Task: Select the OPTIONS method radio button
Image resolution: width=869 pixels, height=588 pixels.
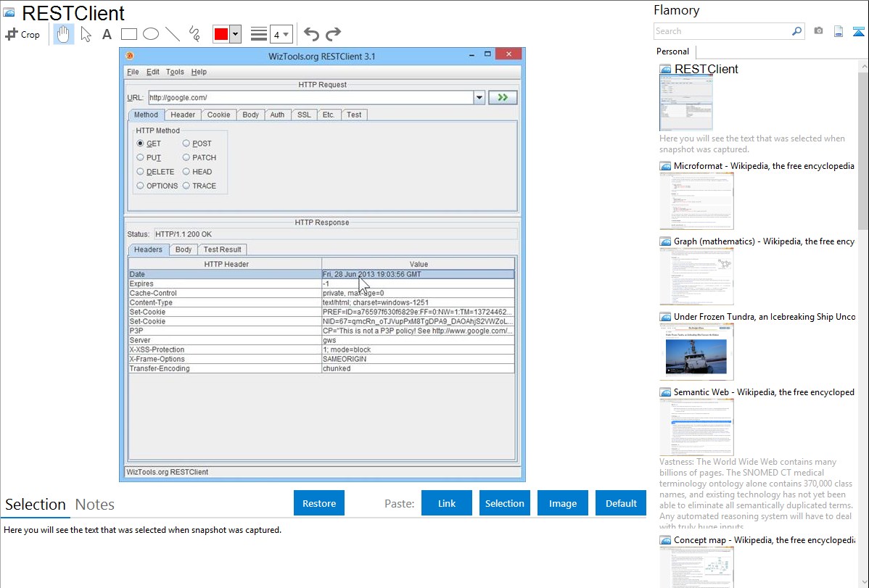Action: (140, 186)
